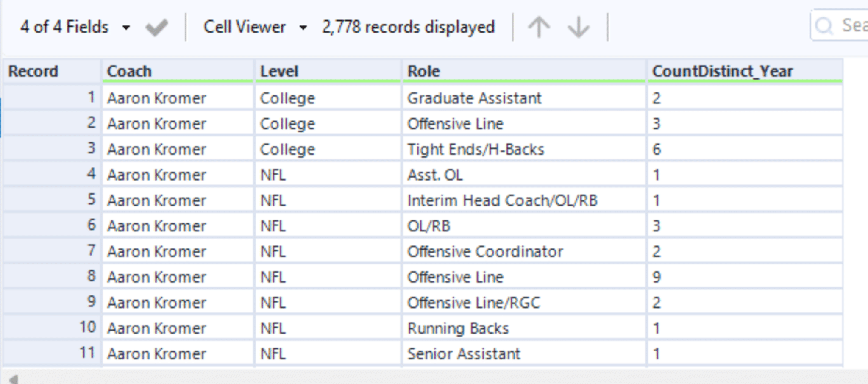The image size is (868, 384).
Task: Click the checkmark apply icon
Action: (156, 28)
